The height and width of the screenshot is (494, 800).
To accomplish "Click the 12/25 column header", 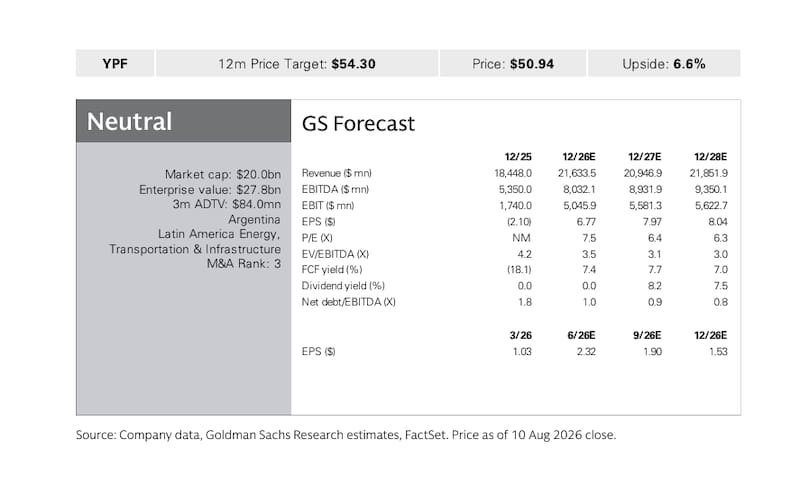I will (518, 157).
